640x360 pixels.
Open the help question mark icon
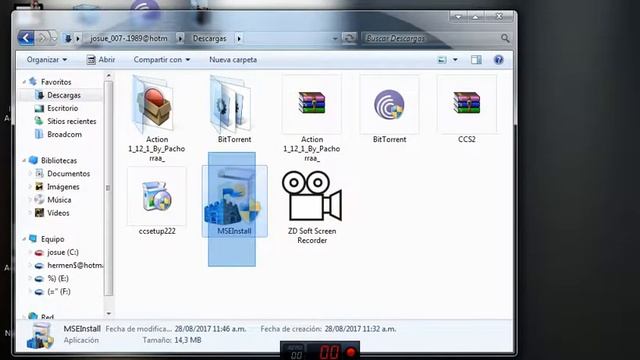[x=498, y=60]
